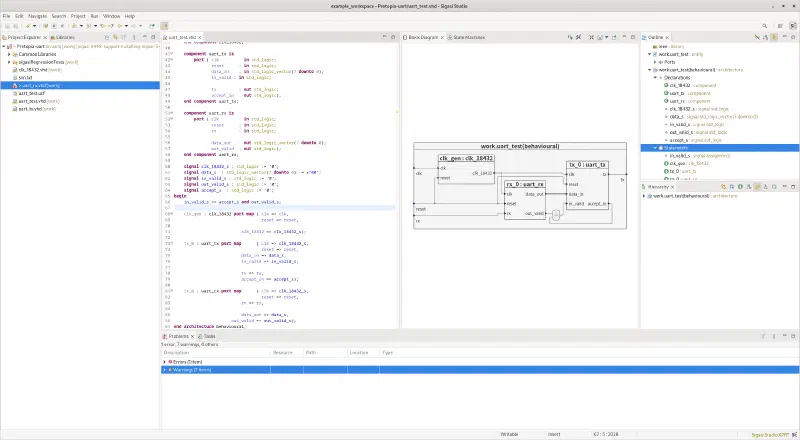Viewport: 800px width, 440px height.
Task: Open clk_18432.vhd in Project Explorer
Action: point(36,70)
